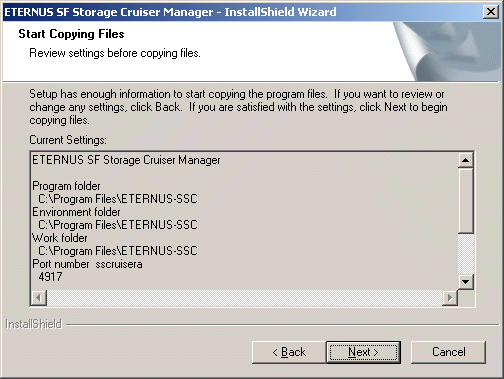Image resolution: width=504 pixels, height=379 pixels.
Task: Select the path listed under Program folder
Action: click(118, 199)
